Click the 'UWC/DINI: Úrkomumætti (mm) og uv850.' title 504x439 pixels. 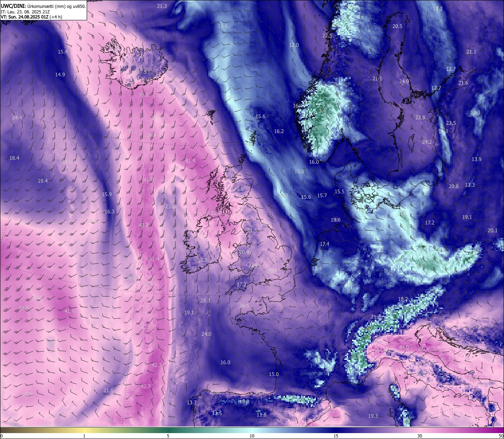(x=43, y=6)
